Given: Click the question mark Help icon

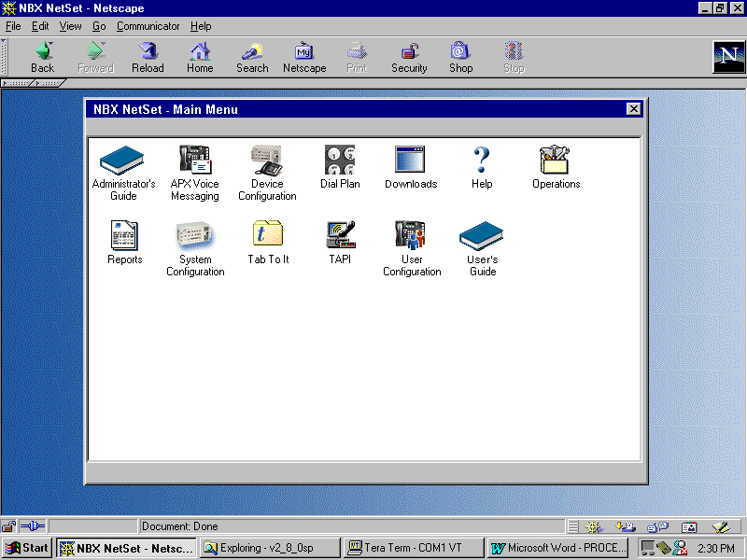Looking at the screenshot, I should coord(482,160).
